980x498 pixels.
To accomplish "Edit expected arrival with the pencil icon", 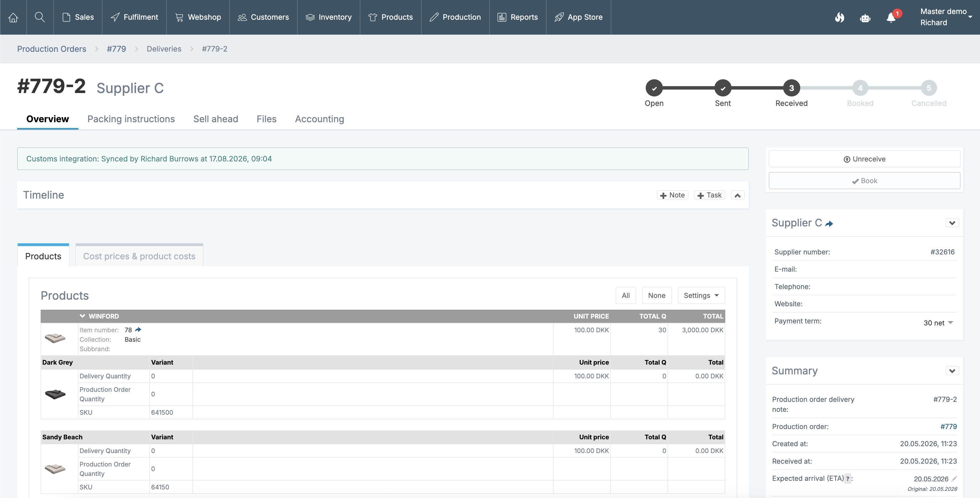I will tap(954, 479).
